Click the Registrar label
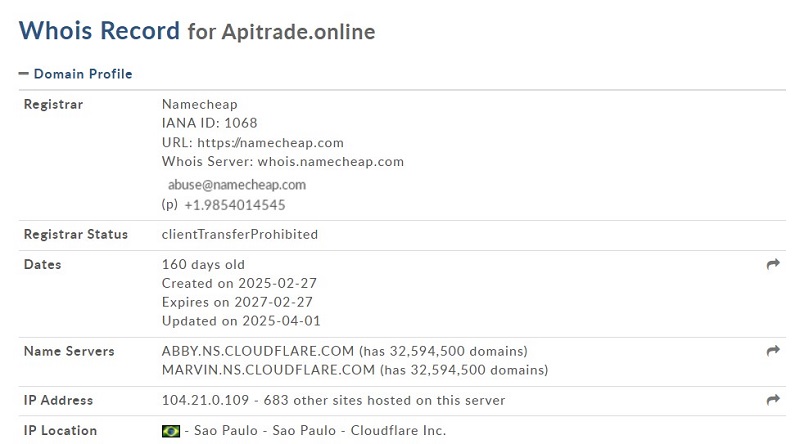 [x=54, y=104]
